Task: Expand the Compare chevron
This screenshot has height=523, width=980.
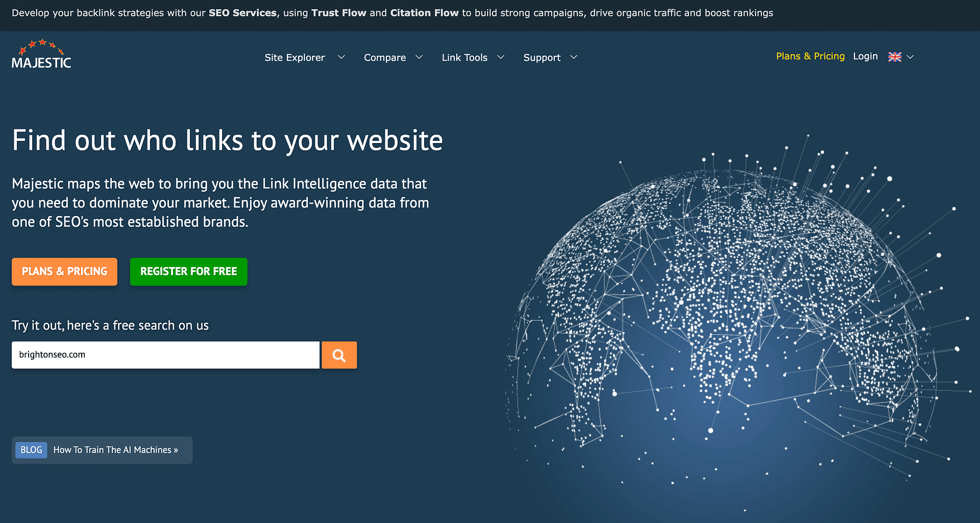Action: click(x=419, y=57)
